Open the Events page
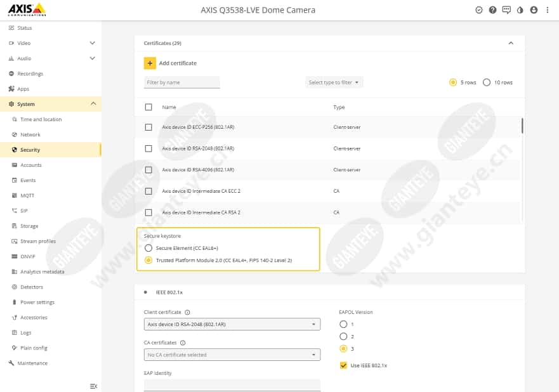This screenshot has width=559, height=392. pos(28,180)
